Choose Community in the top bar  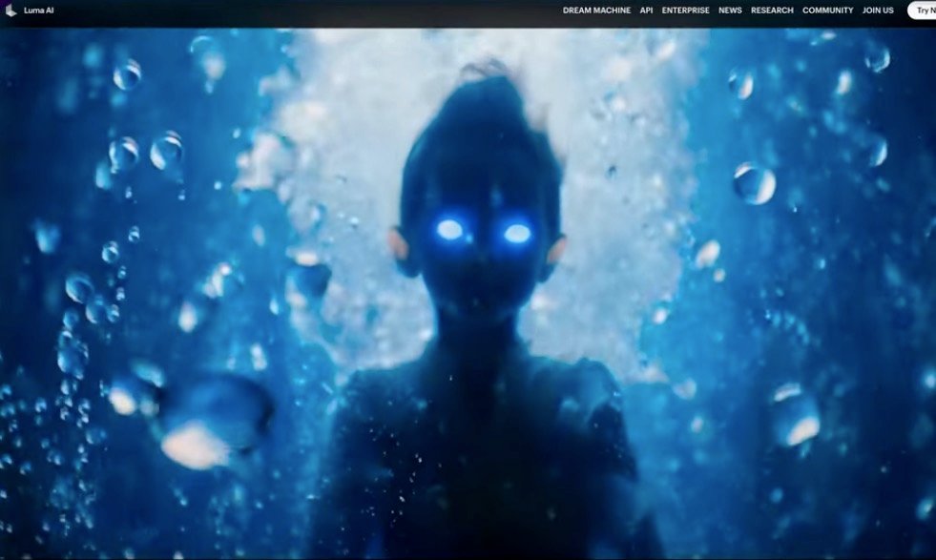pos(827,10)
